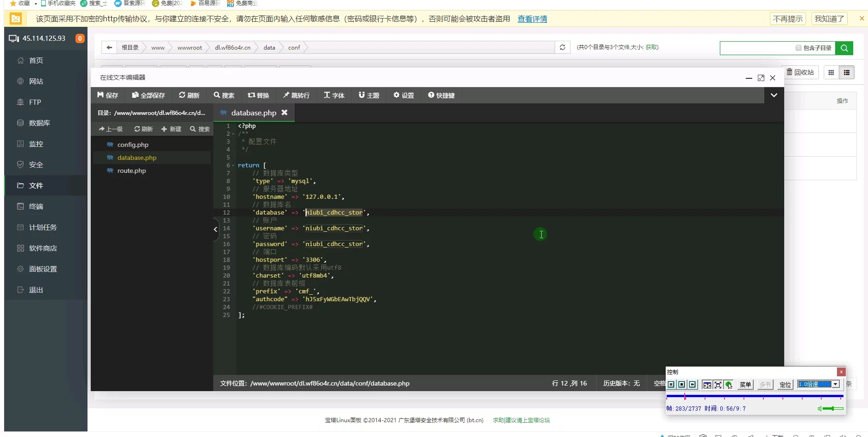Click the fullscreen icon in the 控制 window
The height and width of the screenshot is (437, 868).
(718, 384)
